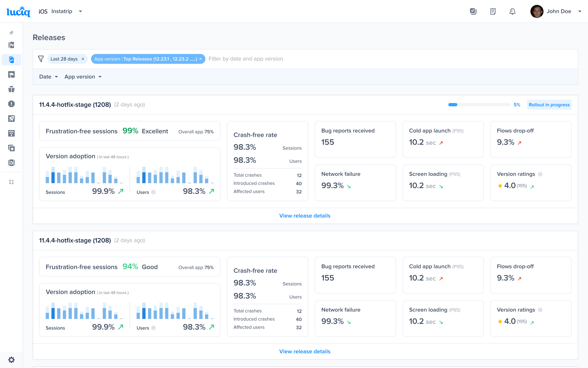Open the rocket icon in sidebar

tap(11, 119)
